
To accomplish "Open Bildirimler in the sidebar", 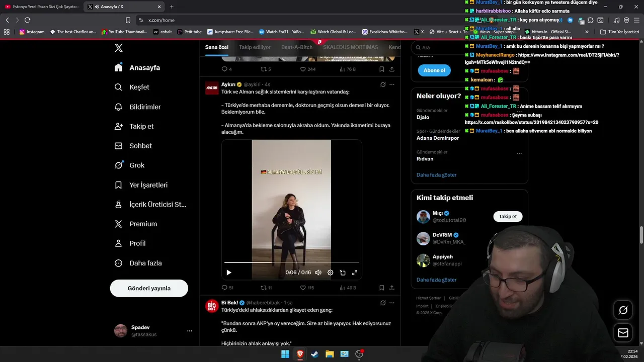I will tap(138, 107).
